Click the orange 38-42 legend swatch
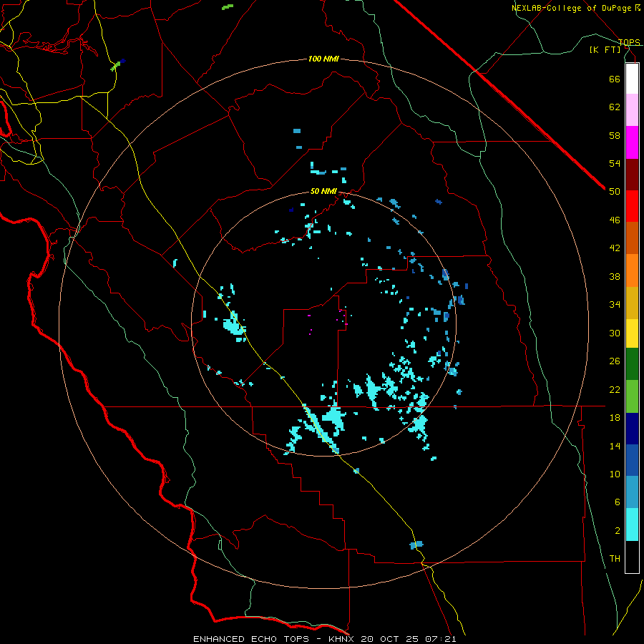 632,270
